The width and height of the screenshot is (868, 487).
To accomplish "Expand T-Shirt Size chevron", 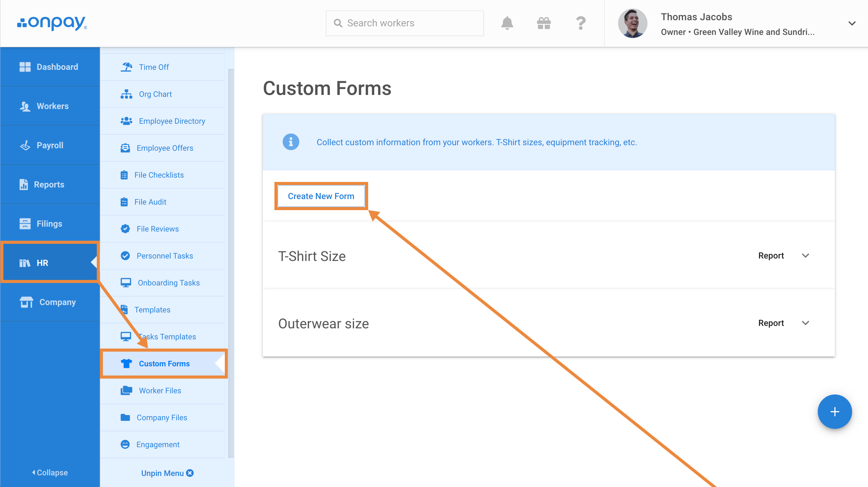I will (805, 255).
